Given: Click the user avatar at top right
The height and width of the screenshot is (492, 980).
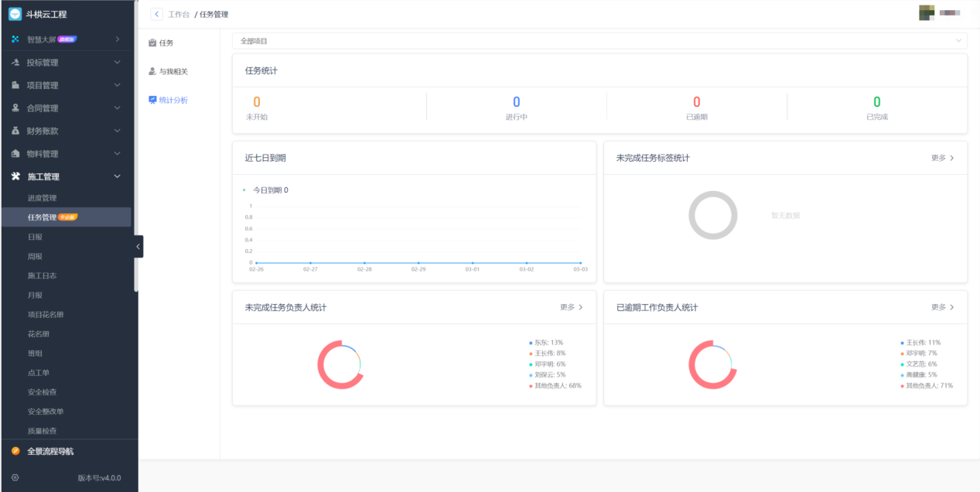Looking at the screenshot, I should click(x=926, y=13).
